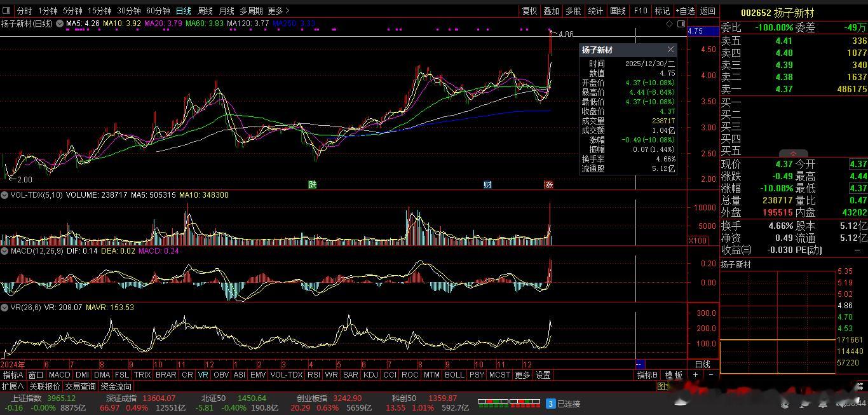Open the chart indicator dropdown beside 扬子新材(日线)
Screen dimensions: 868x415
coord(60,24)
